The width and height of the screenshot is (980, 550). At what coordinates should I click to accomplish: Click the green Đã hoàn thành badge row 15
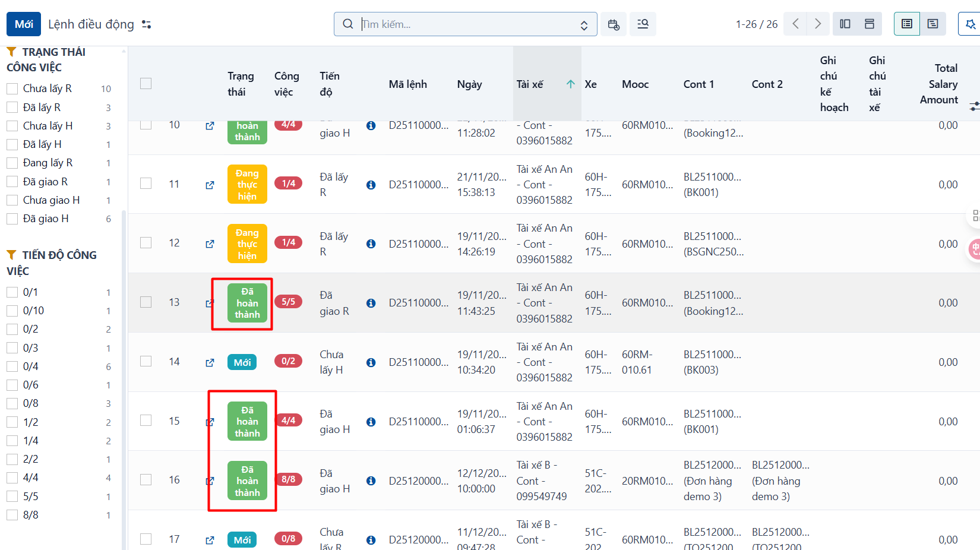point(247,422)
